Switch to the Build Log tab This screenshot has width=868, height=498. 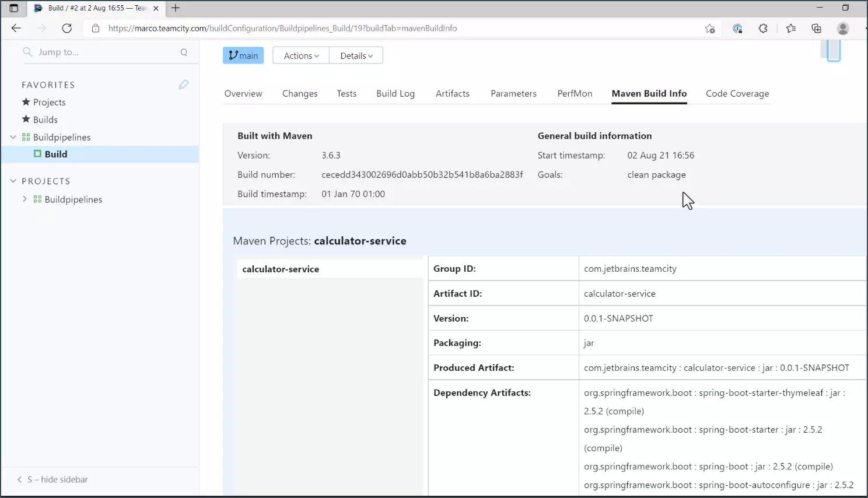[395, 93]
